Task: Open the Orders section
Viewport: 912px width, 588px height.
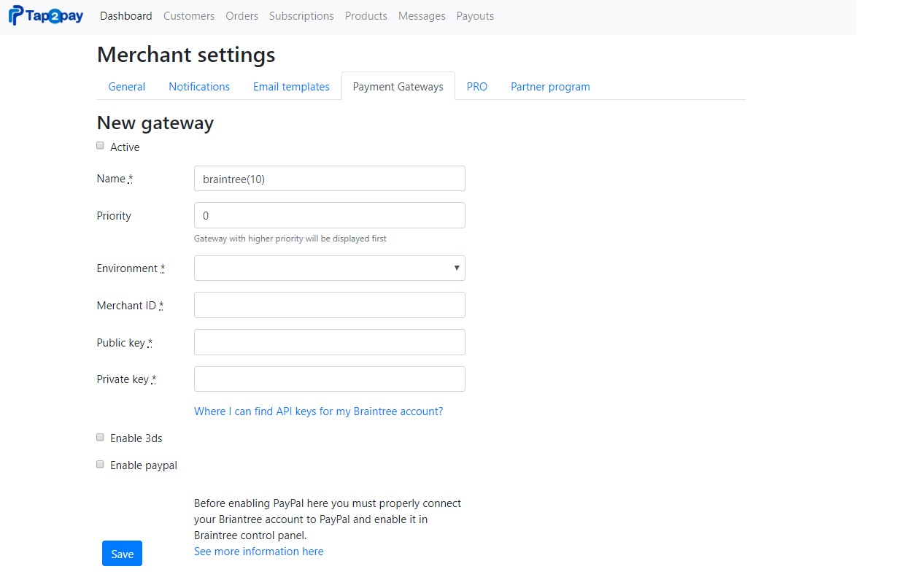Action: [242, 16]
